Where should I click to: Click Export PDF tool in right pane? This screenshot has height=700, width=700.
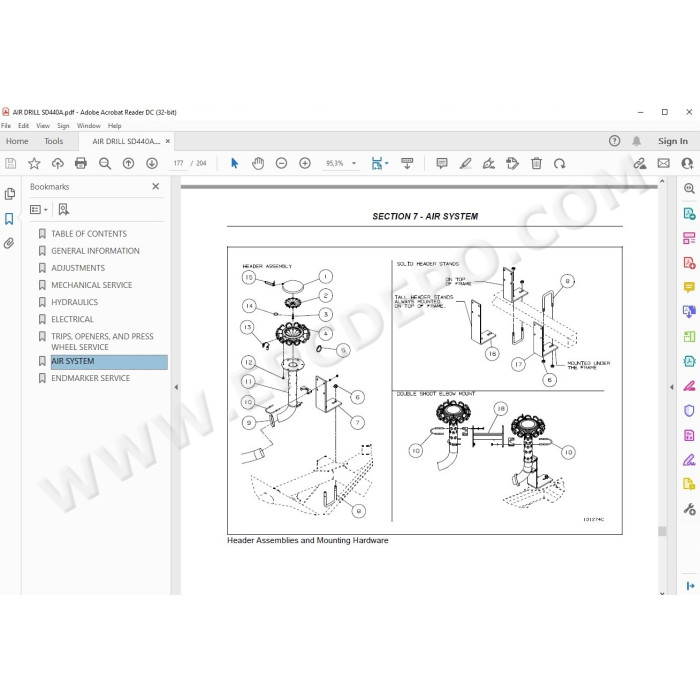[689, 213]
